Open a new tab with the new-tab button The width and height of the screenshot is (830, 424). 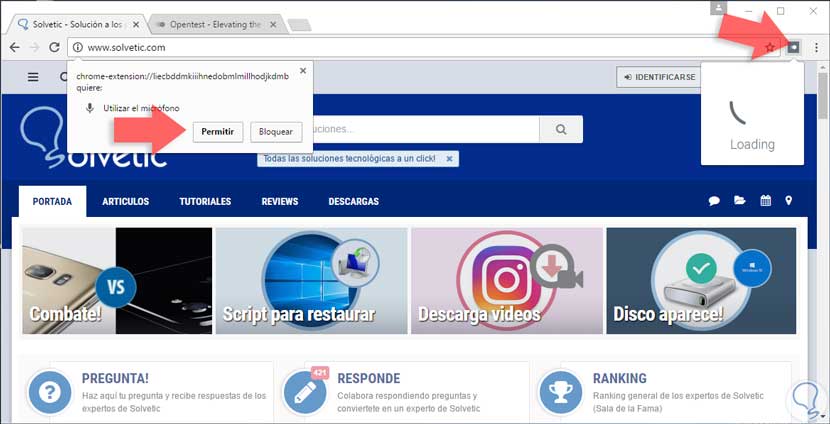pyautogui.click(x=299, y=25)
